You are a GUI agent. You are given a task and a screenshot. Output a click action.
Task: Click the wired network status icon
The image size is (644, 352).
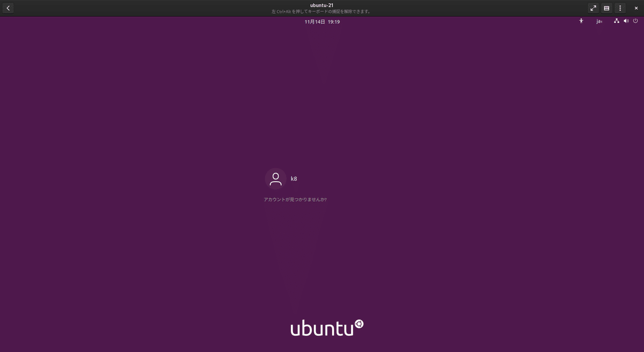coord(617,21)
